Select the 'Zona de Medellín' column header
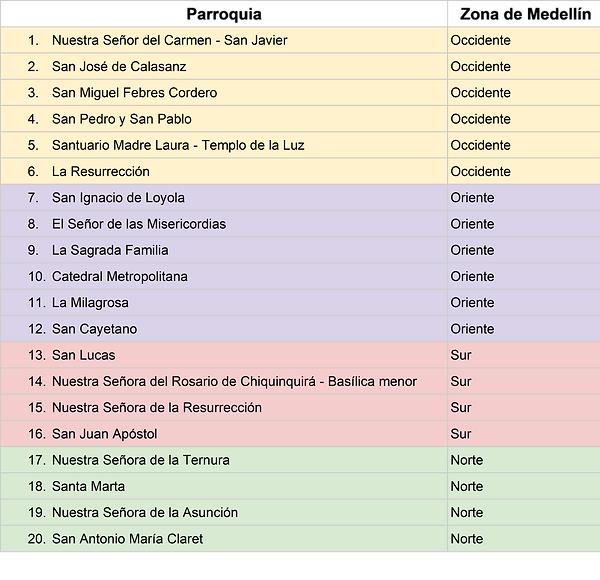This screenshot has height=580, width=600. tap(525, 14)
